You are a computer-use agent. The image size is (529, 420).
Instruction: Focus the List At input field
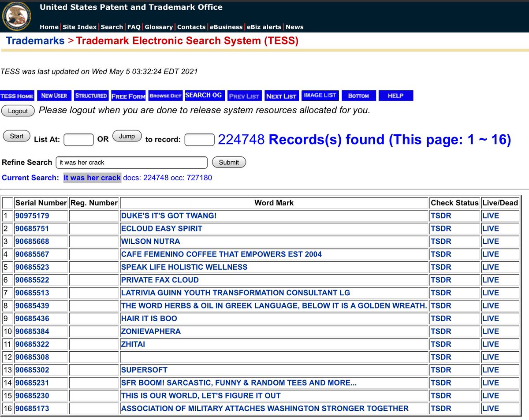pyautogui.click(x=78, y=140)
